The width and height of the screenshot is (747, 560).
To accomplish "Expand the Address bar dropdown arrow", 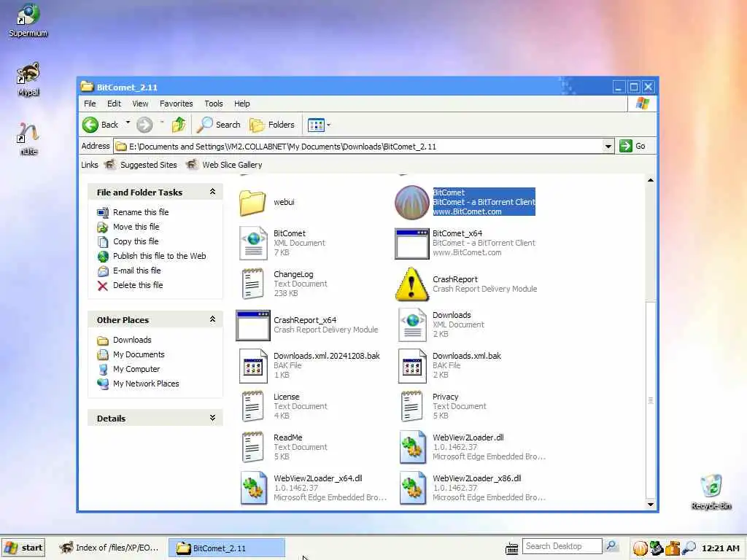I will 608,146.
